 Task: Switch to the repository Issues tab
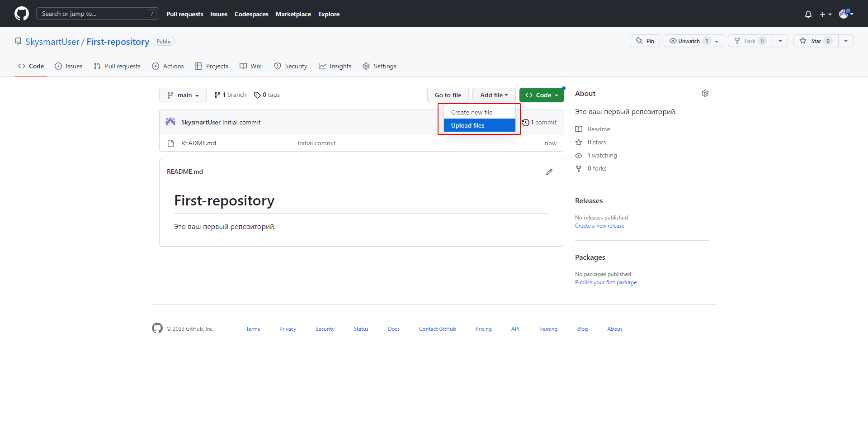click(x=69, y=66)
